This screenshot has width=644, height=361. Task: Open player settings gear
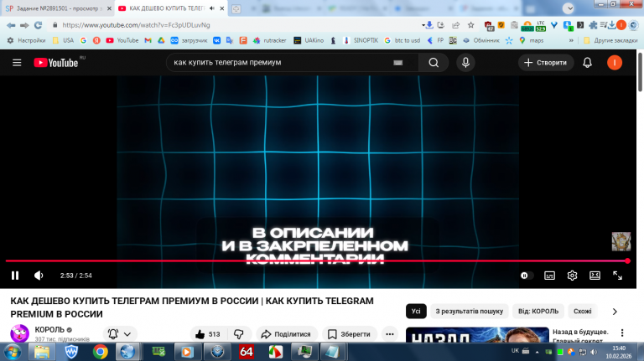[x=572, y=276]
